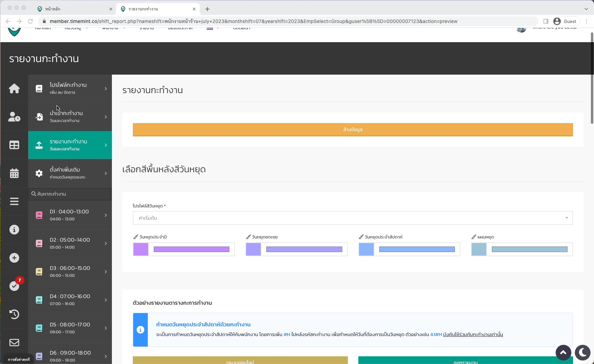Open the checkmark icon with 7 badge
This screenshot has width=594, height=364.
[x=14, y=286]
